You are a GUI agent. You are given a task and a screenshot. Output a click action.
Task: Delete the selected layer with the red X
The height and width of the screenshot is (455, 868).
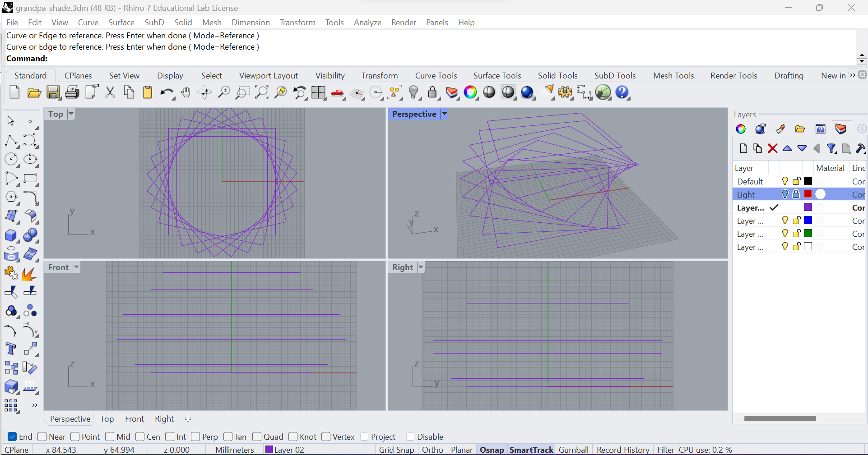[773, 148]
